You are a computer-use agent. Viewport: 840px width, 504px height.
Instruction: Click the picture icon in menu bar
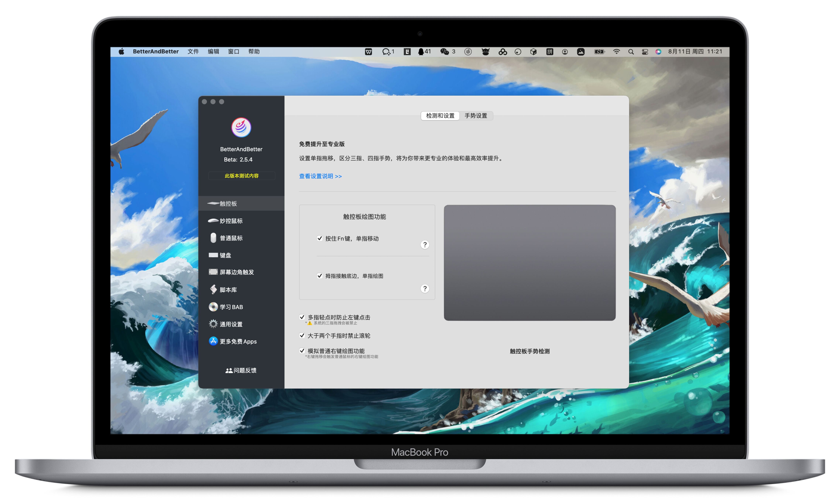coord(581,52)
